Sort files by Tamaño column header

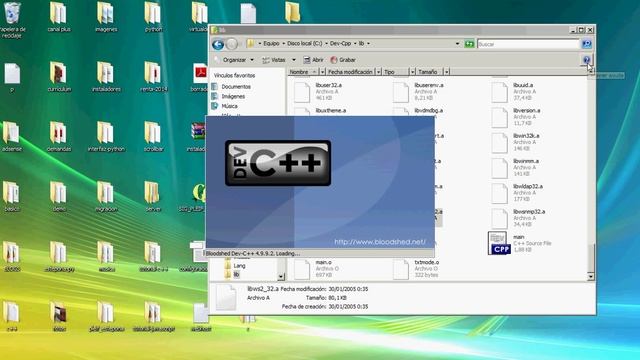pyautogui.click(x=429, y=72)
